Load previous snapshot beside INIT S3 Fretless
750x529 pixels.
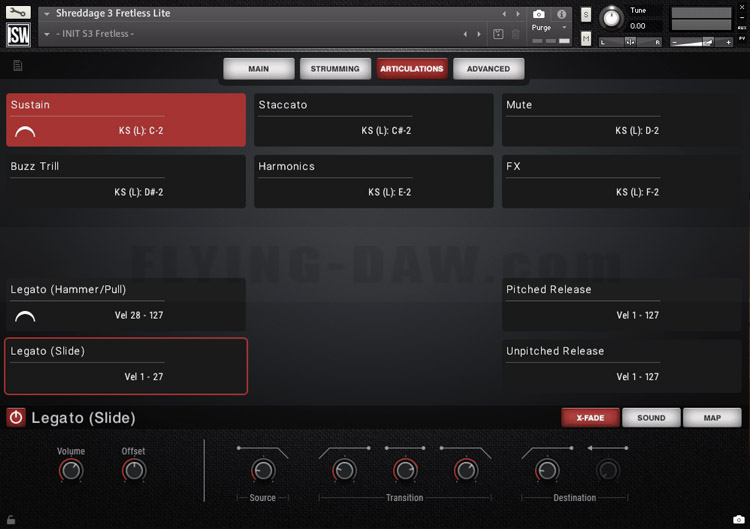(x=465, y=34)
